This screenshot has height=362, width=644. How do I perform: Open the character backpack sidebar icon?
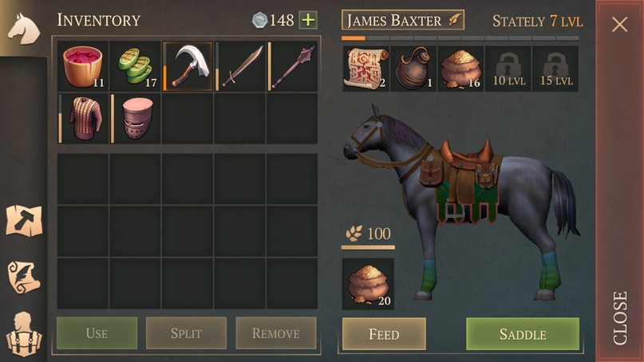click(24, 333)
